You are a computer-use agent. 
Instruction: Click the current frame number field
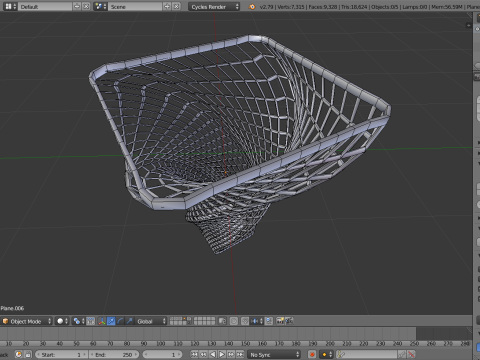pyautogui.click(x=162, y=354)
